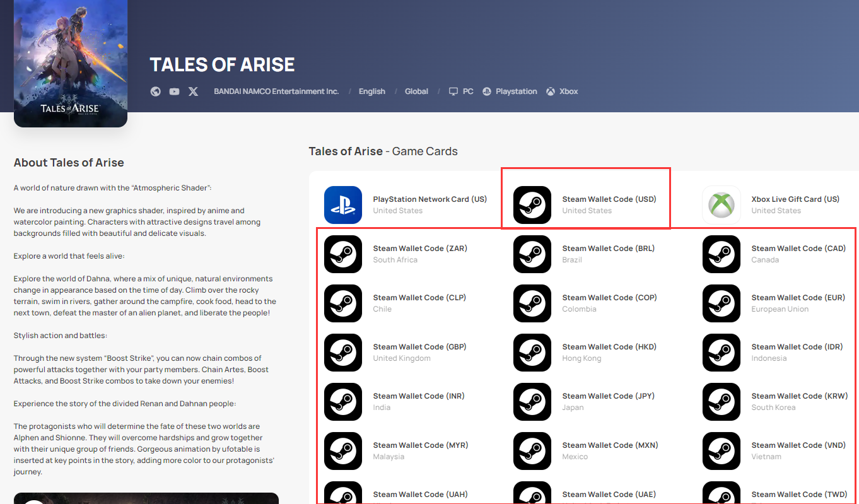Click the PC platform label
The height and width of the screenshot is (504, 859).
tap(468, 91)
